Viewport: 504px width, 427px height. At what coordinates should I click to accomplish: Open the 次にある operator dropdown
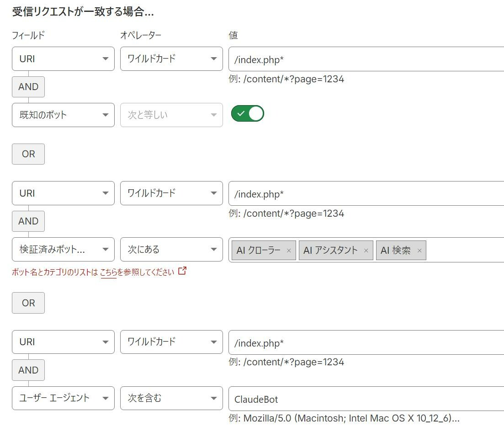tap(171, 250)
